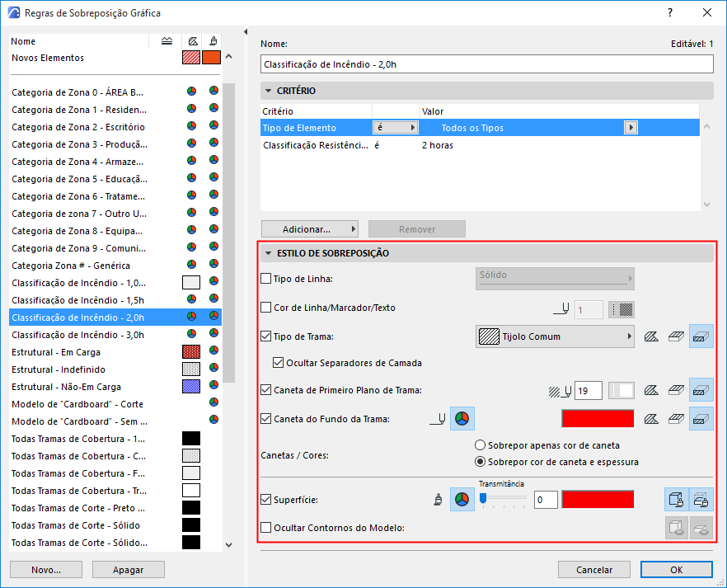This screenshot has width=727, height=588.
Task: Click the rule list scroll down arrow
Action: (228, 545)
